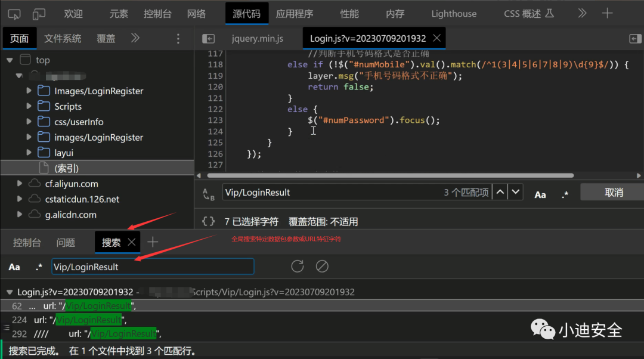Viewport: 644px width, 359px height.
Task: Jump to next search match
Action: coord(515,192)
